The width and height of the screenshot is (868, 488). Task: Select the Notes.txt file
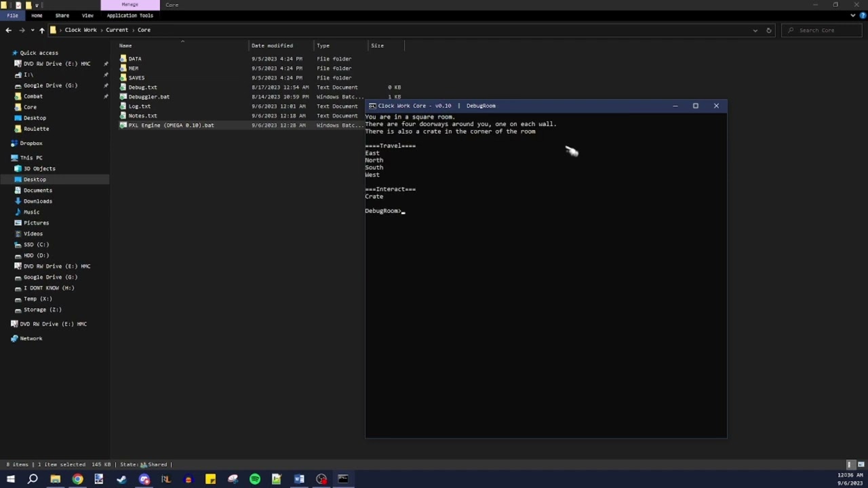(142, 116)
